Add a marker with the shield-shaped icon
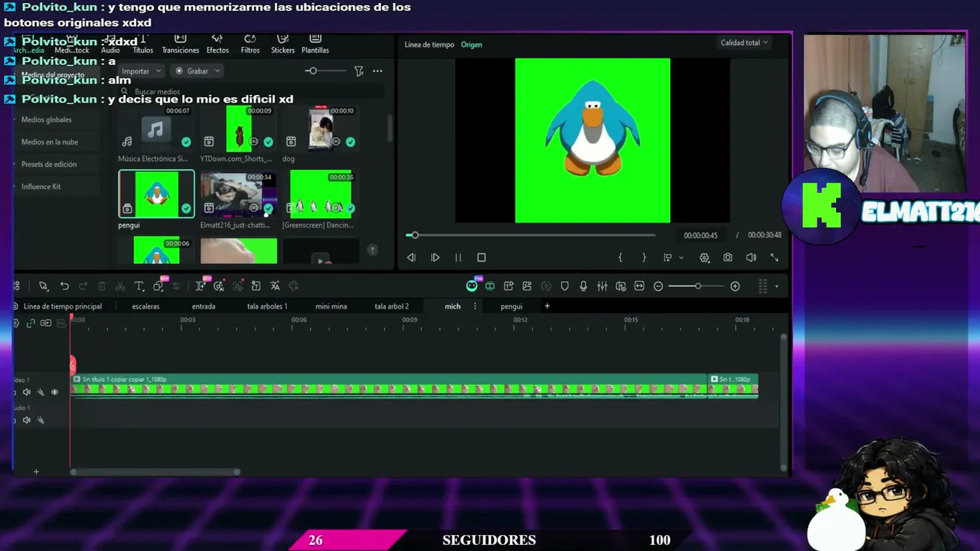 click(x=565, y=286)
